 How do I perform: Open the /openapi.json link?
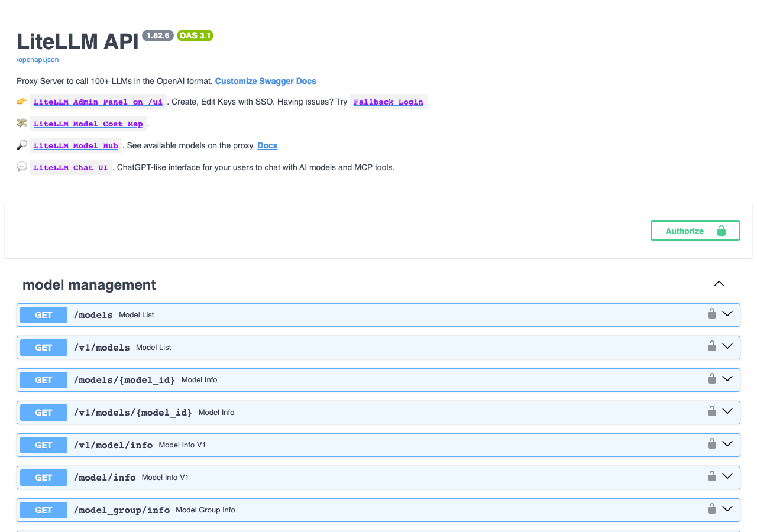(38, 60)
